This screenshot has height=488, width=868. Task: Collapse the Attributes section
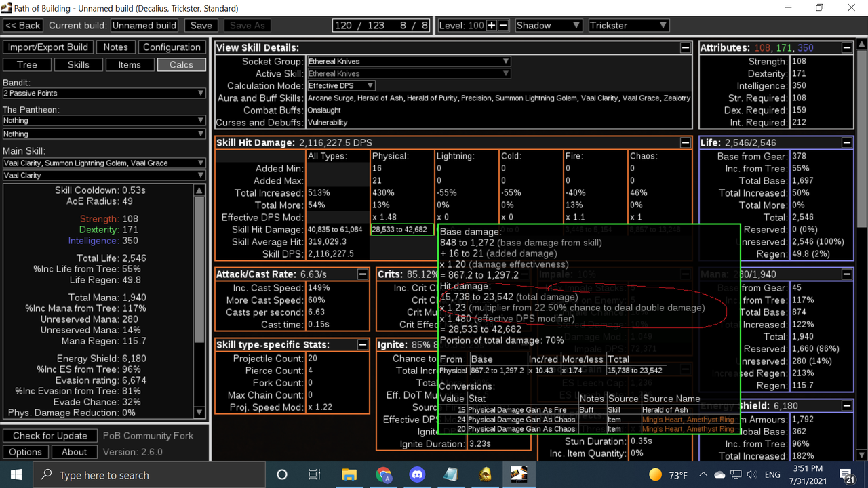pyautogui.click(x=847, y=48)
